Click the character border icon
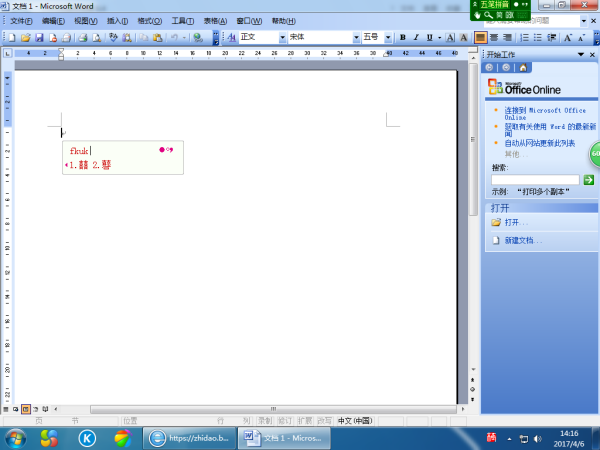 pyautogui.click(x=450, y=38)
